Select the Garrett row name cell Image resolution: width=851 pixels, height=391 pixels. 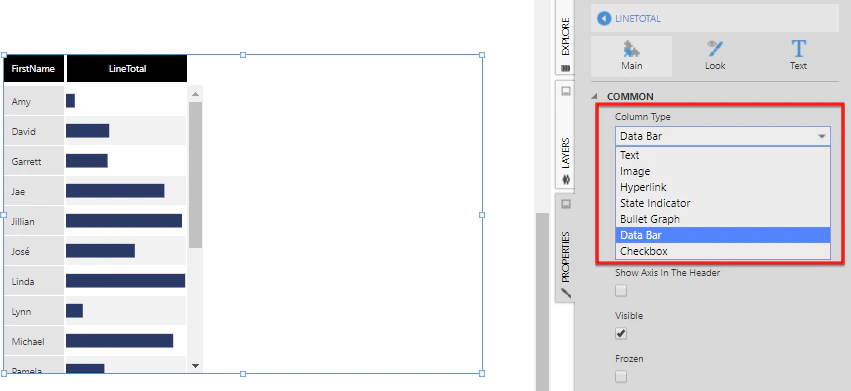34,161
